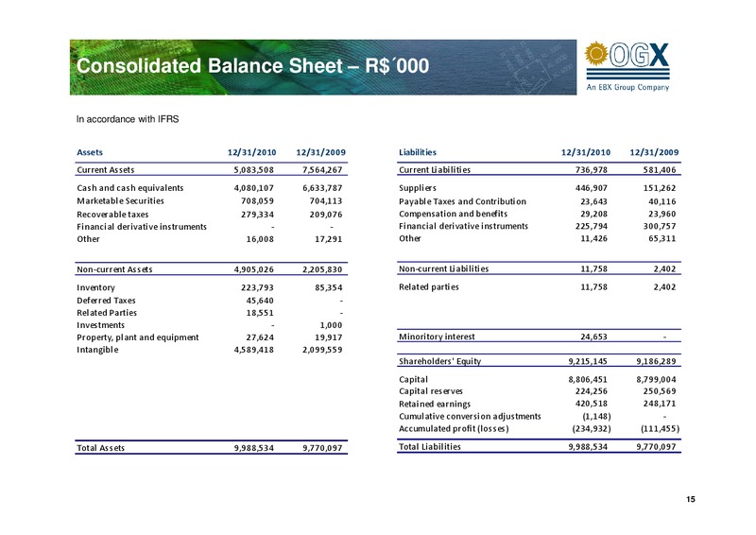
Task: Click the 'Marketable Securities' label
Action: tap(121, 201)
